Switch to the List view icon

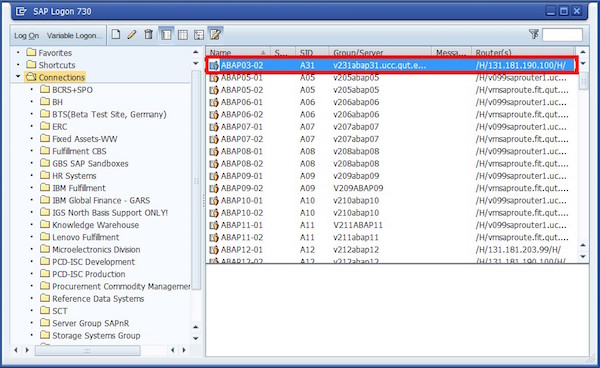click(x=183, y=35)
